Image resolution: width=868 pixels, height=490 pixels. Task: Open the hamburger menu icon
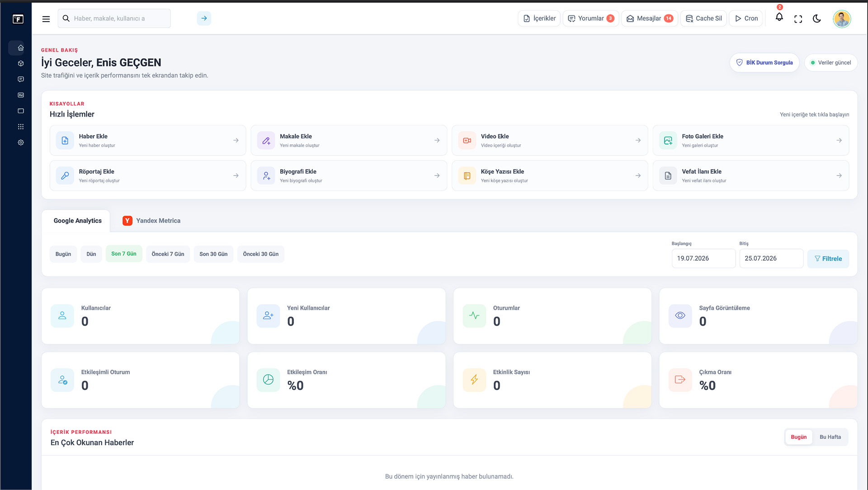pos(46,19)
